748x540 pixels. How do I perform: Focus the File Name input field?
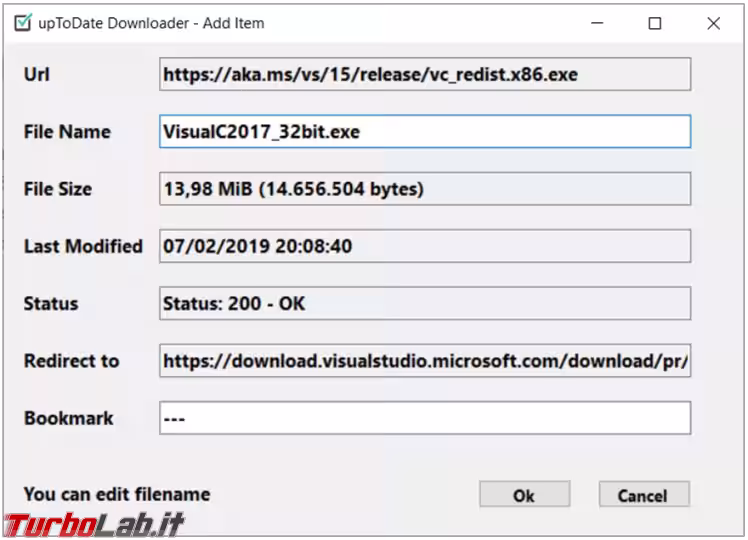(425, 131)
